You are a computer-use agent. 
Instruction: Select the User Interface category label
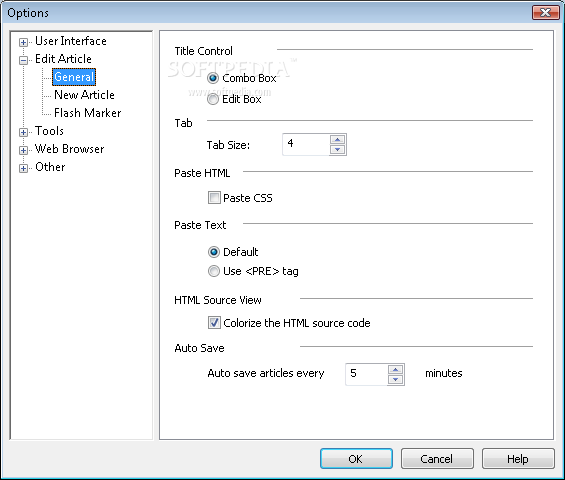pyautogui.click(x=71, y=41)
